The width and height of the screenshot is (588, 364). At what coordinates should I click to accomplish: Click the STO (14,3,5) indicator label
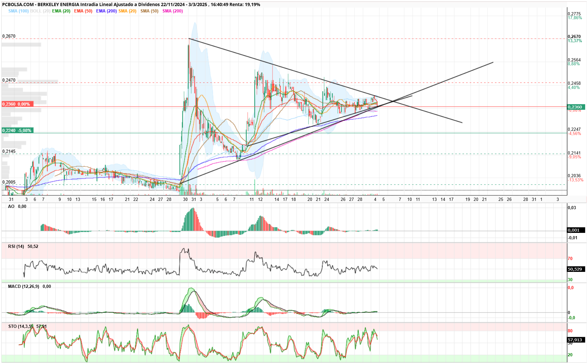coord(20,326)
